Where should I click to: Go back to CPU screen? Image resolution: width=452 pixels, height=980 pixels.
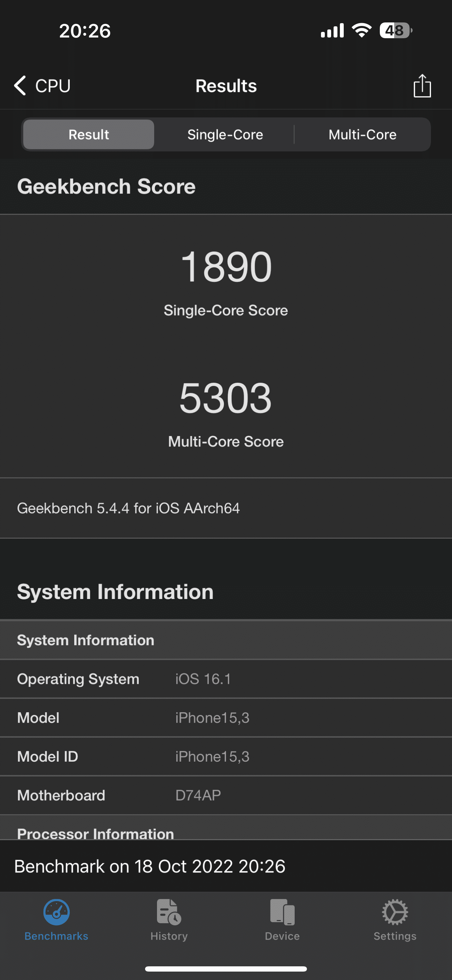click(x=53, y=86)
